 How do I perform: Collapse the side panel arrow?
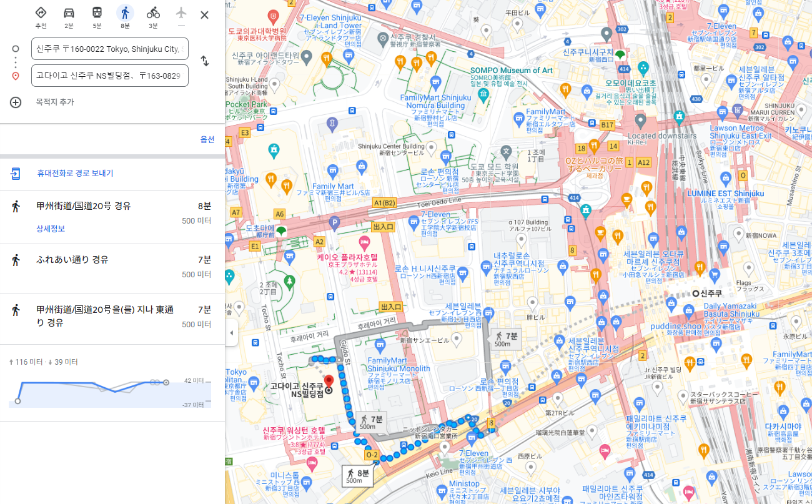231,333
